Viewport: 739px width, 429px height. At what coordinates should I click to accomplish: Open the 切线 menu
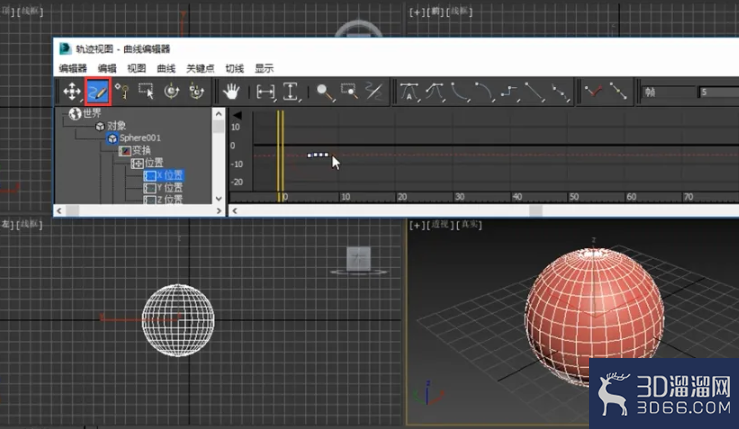pos(235,68)
